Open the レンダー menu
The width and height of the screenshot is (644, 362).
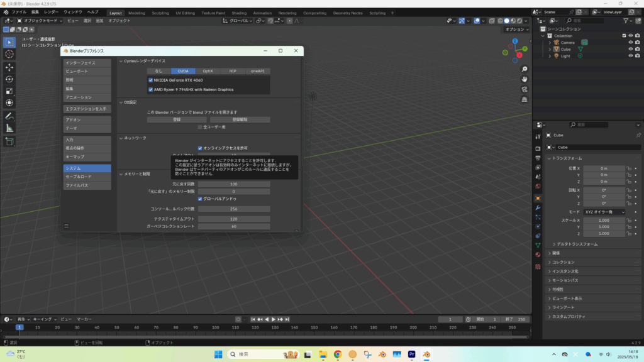pyautogui.click(x=52, y=13)
